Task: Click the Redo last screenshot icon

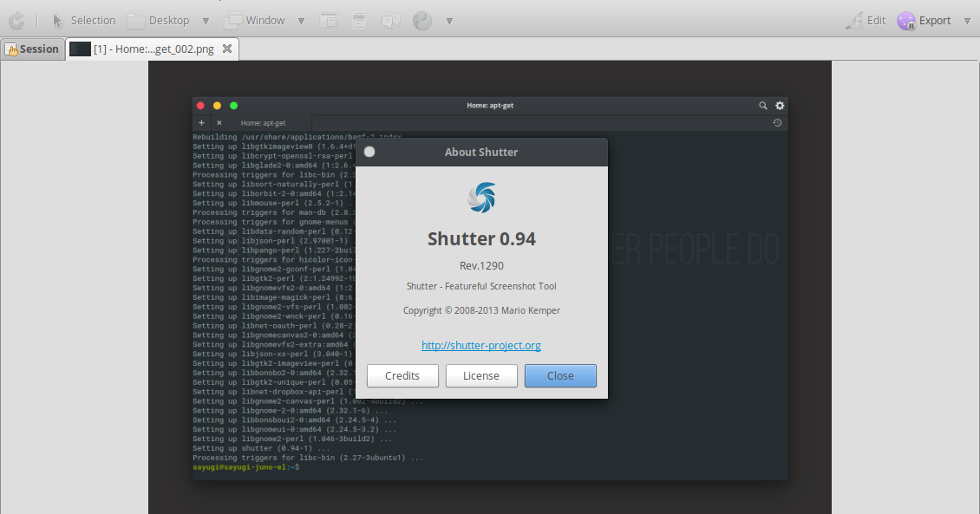Action: pyautogui.click(x=16, y=21)
